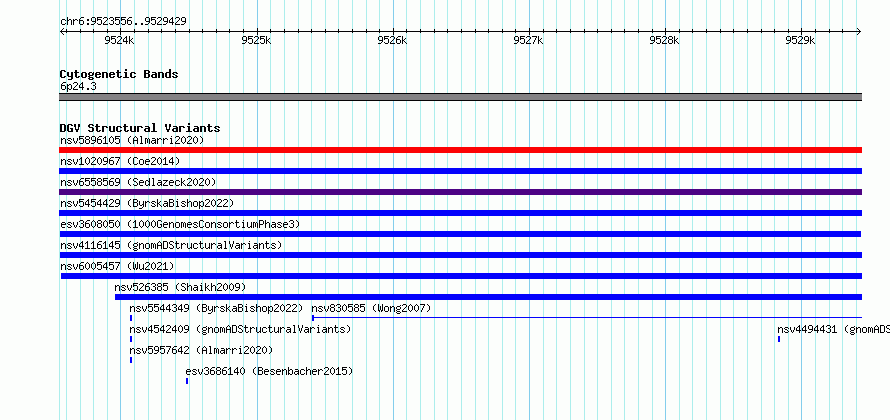This screenshot has height=420, width=890.
Task: Click the purple nsv6558569 variant bar
Action: pyautogui.click(x=460, y=192)
